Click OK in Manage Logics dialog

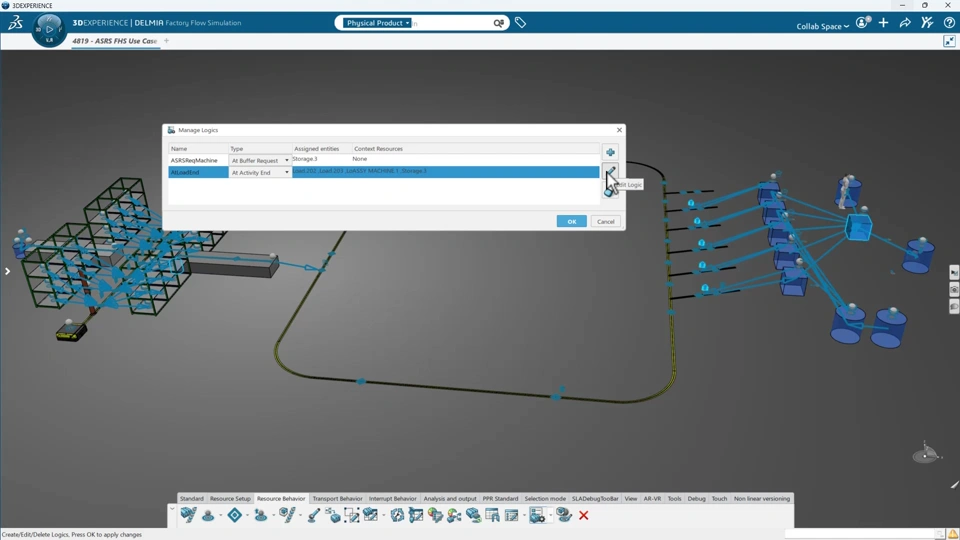[571, 222]
